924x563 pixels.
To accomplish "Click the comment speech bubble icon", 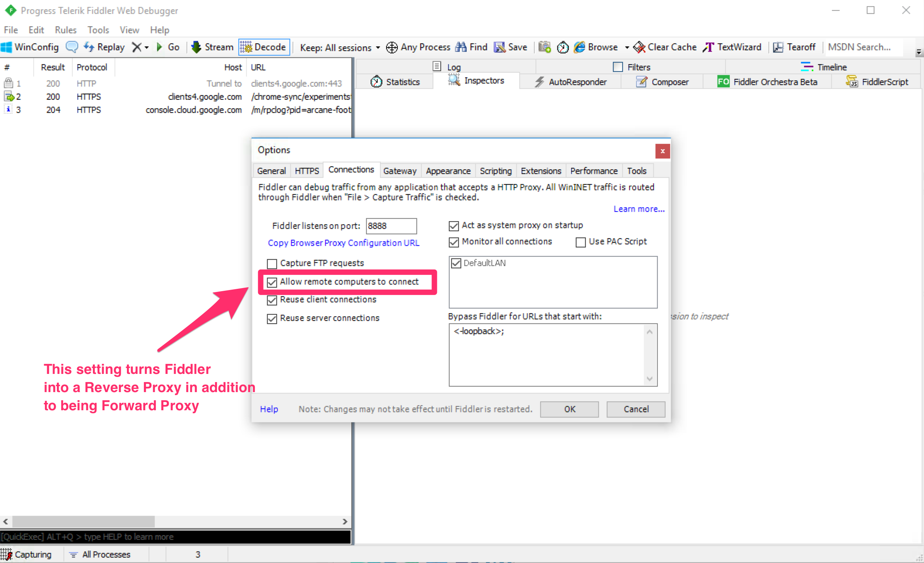I will [72, 47].
